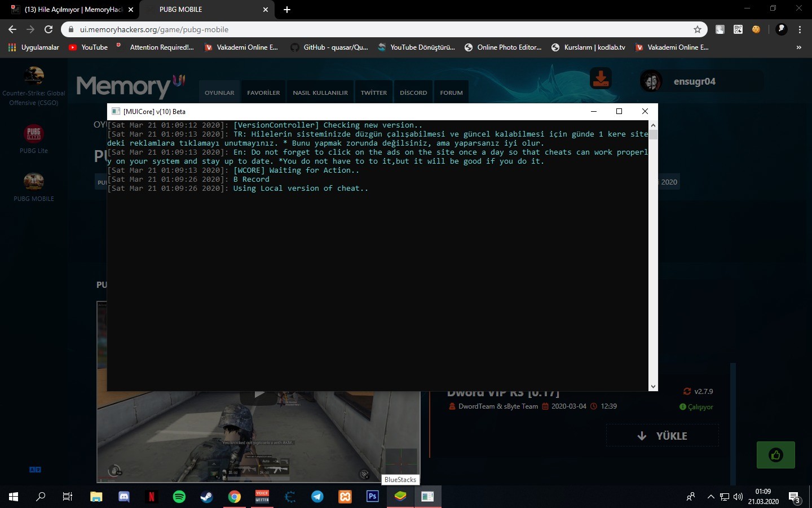Open the Chrome three-dot menu
The width and height of the screenshot is (812, 508).
click(x=800, y=29)
